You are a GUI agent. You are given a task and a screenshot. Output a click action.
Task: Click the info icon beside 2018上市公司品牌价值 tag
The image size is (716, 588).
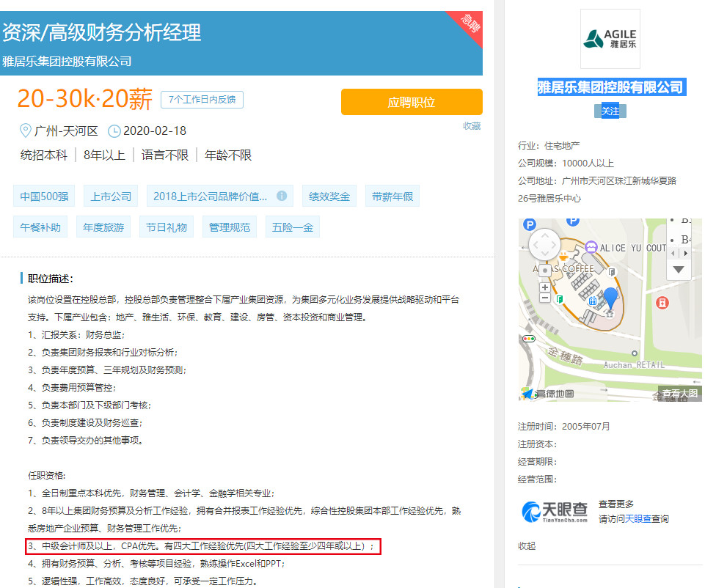[282, 196]
